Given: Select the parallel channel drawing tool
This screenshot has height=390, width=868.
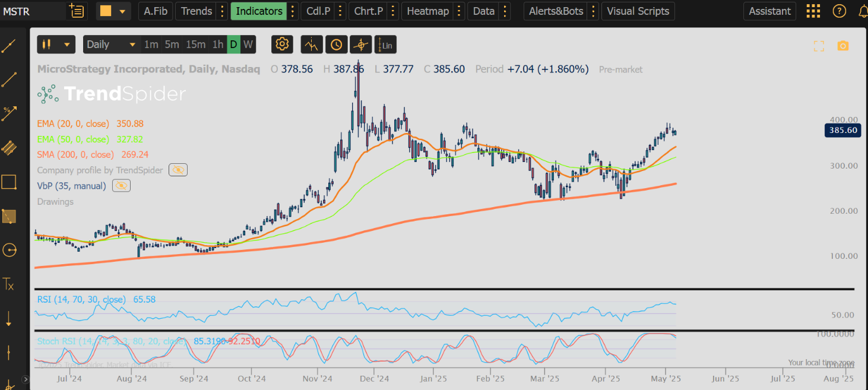Looking at the screenshot, I should (9, 148).
